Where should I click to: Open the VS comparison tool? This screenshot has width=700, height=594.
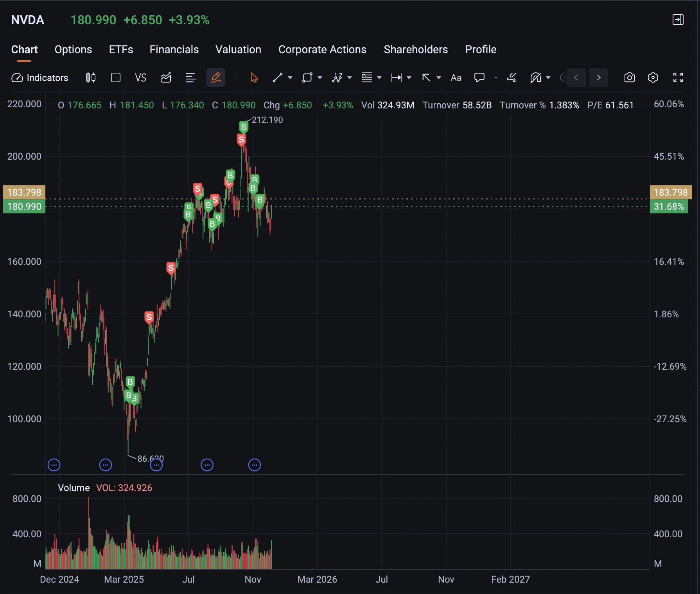tap(140, 78)
